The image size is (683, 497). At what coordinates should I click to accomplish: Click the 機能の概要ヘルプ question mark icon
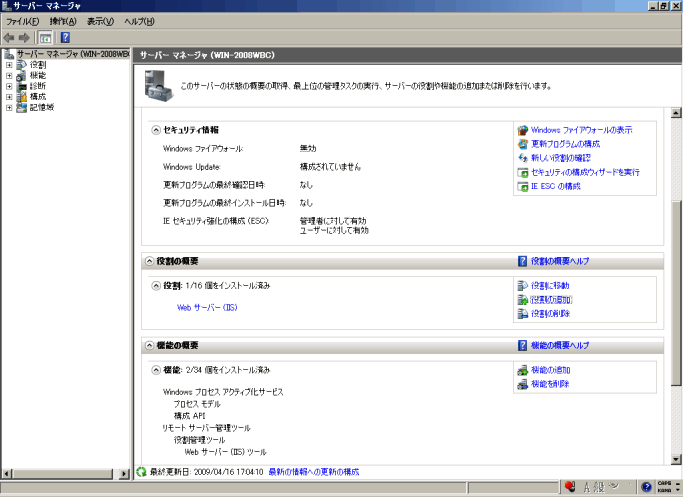[522, 345]
